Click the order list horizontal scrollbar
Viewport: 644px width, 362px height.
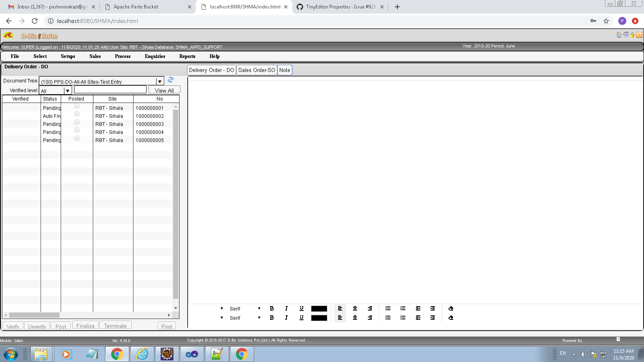click(x=87, y=315)
